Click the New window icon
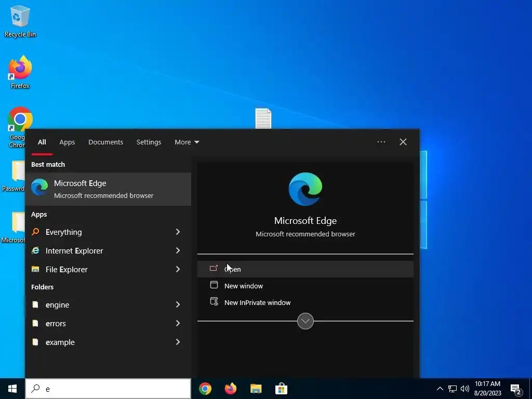This screenshot has height=399, width=532. (214, 285)
